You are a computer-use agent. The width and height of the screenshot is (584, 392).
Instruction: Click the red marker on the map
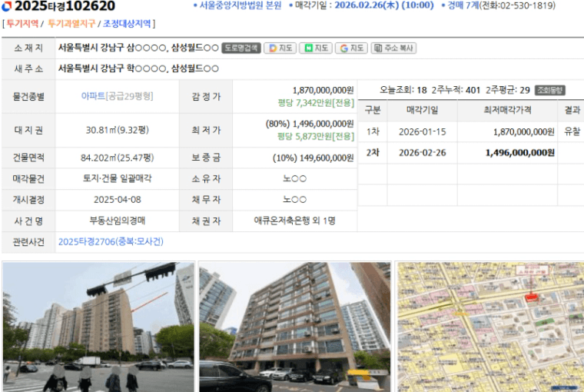click(529, 297)
